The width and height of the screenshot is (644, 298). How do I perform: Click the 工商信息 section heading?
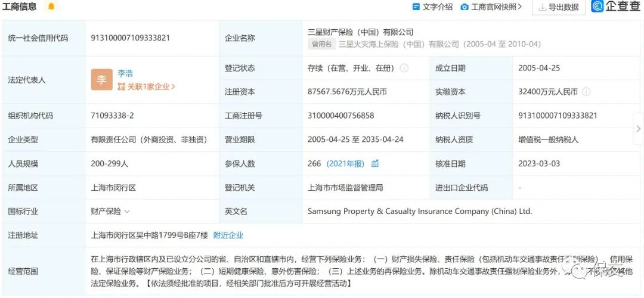coord(19,7)
